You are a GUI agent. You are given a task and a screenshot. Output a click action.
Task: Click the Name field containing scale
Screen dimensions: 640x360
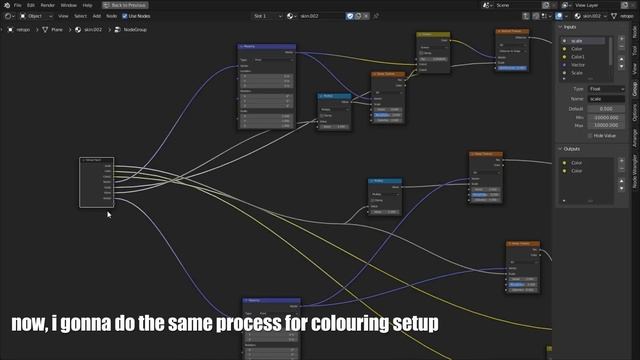pos(606,99)
